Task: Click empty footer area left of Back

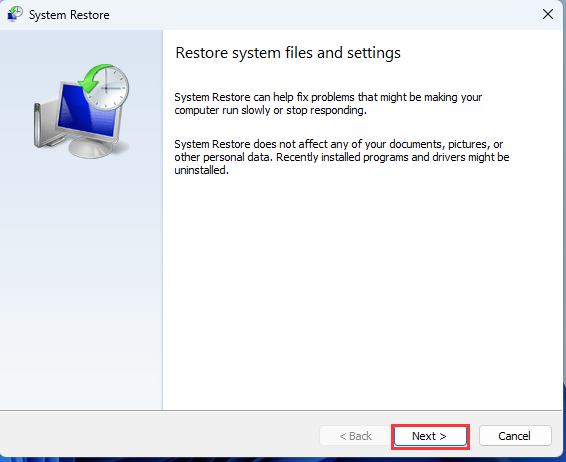Action: [x=159, y=436]
